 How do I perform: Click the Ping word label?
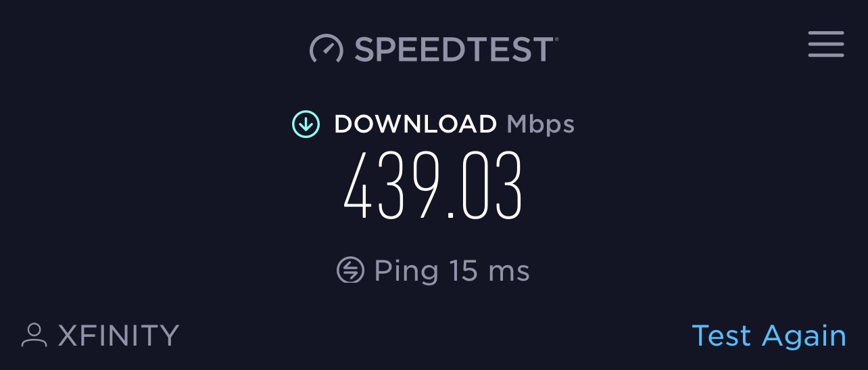406,271
